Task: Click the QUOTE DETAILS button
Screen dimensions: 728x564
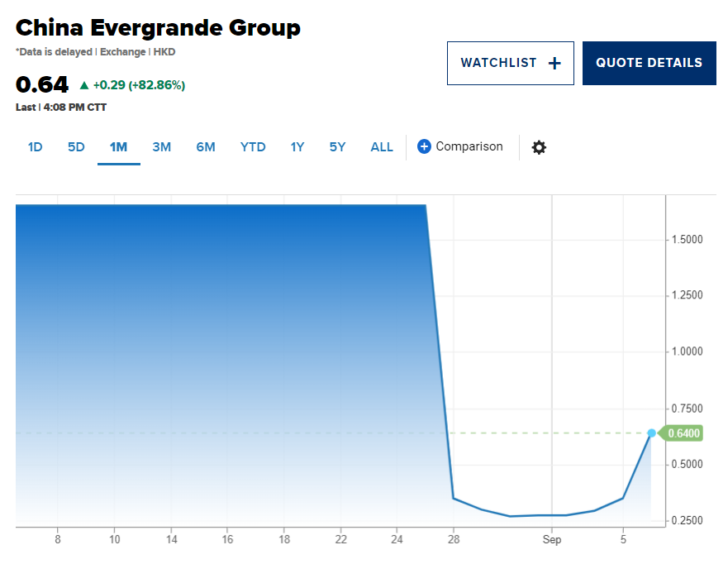Action: pyautogui.click(x=649, y=63)
